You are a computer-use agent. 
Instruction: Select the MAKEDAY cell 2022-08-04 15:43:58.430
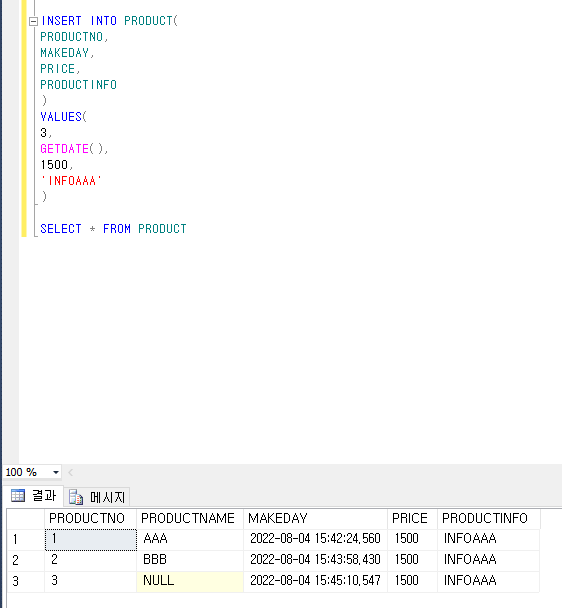[x=315, y=560]
